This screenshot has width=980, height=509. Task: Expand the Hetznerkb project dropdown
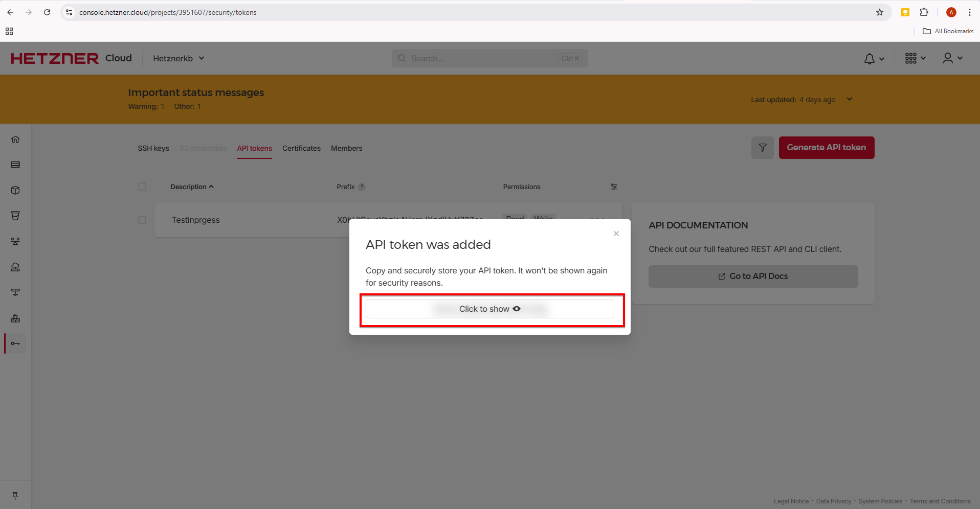179,58
